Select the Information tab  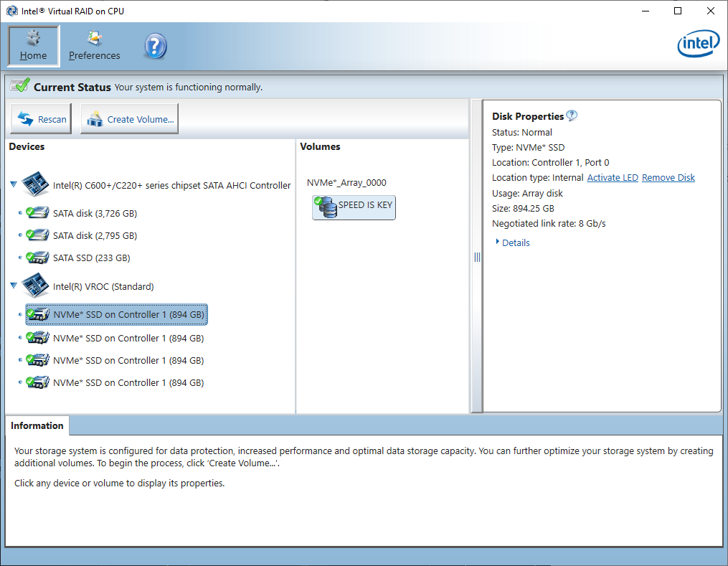pyautogui.click(x=37, y=425)
